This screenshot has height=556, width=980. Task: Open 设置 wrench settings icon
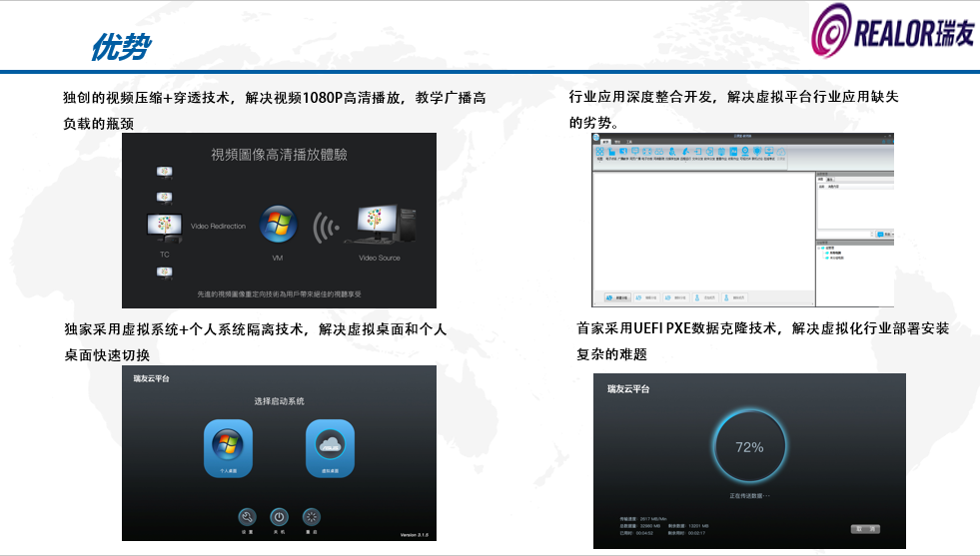(x=247, y=516)
